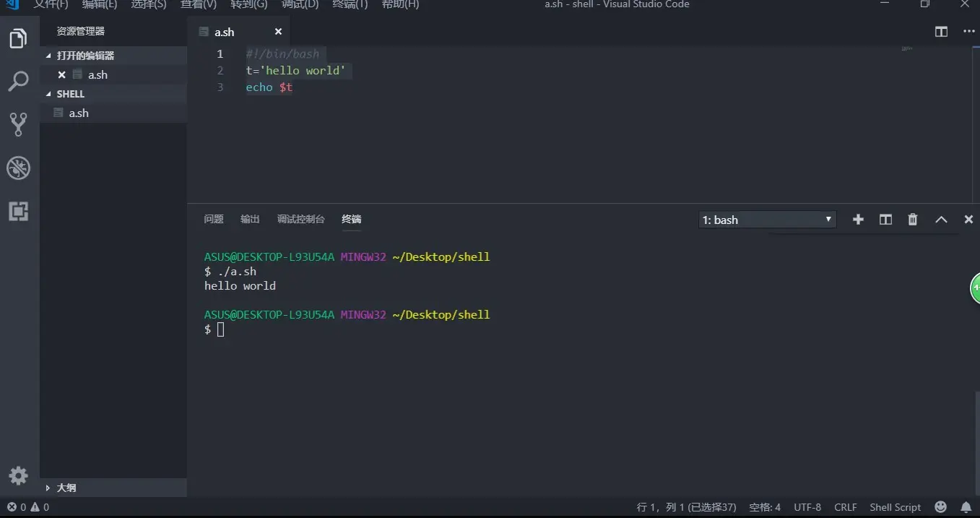Open the editor more actions ellipsis
980x518 pixels.
point(969,32)
